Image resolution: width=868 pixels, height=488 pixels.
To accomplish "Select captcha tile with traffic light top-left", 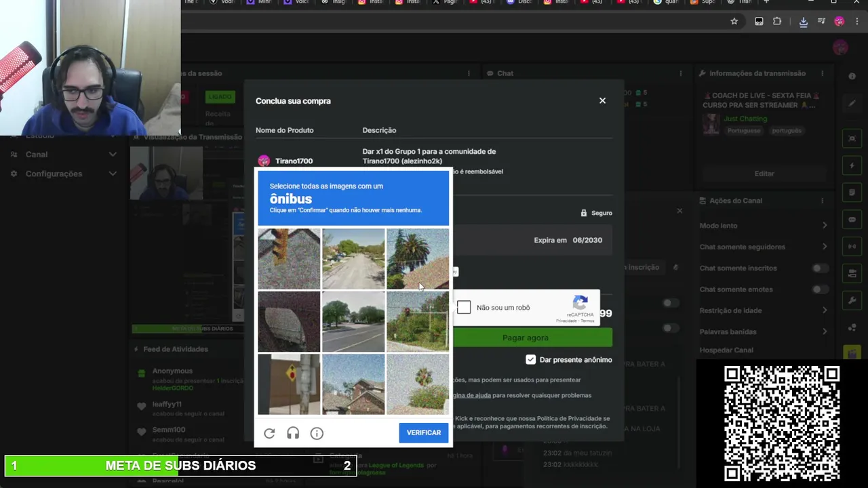I will (289, 259).
